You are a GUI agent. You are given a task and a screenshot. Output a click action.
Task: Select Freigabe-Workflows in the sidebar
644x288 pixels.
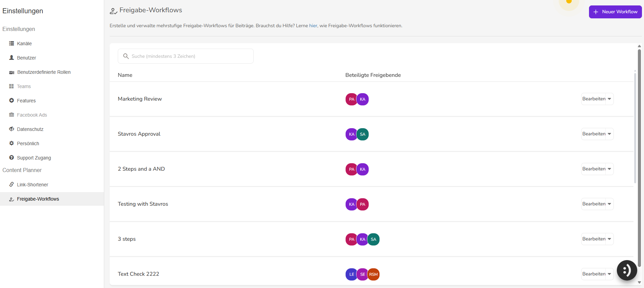38,199
